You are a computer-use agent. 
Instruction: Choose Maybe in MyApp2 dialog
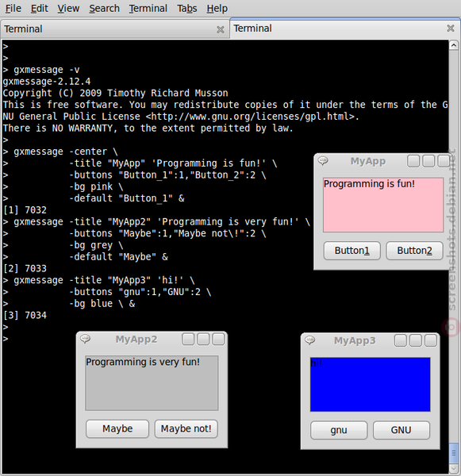(117, 428)
